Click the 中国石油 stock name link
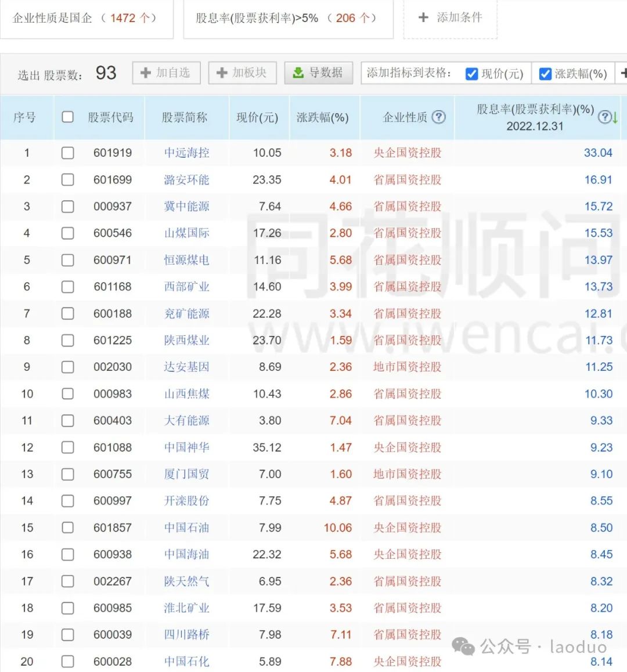 click(186, 528)
